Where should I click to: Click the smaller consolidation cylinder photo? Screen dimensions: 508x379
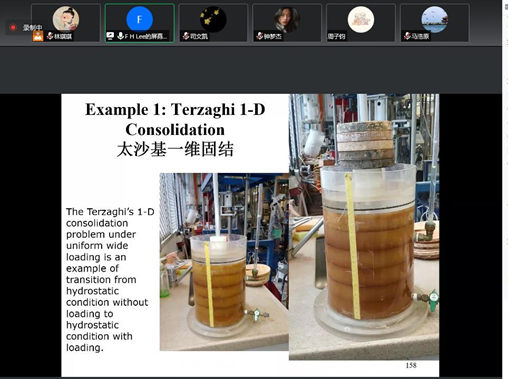point(224,262)
